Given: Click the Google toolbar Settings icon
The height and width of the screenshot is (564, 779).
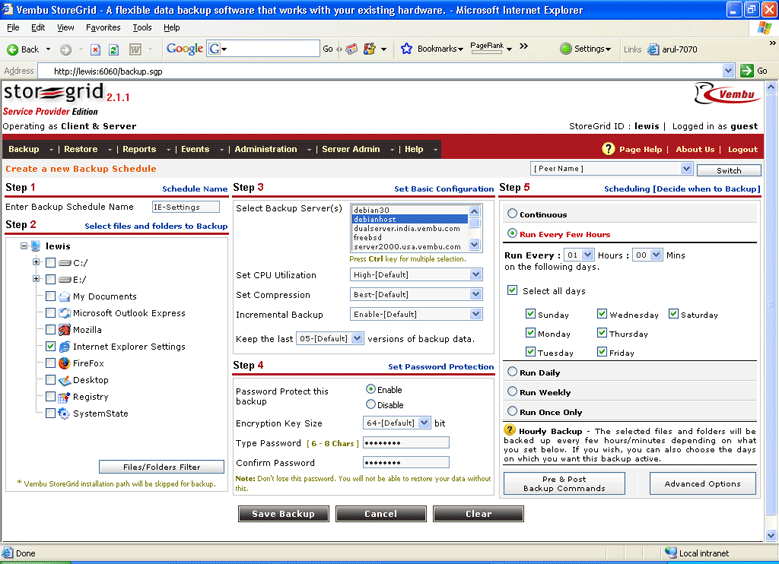Looking at the screenshot, I should point(565,49).
